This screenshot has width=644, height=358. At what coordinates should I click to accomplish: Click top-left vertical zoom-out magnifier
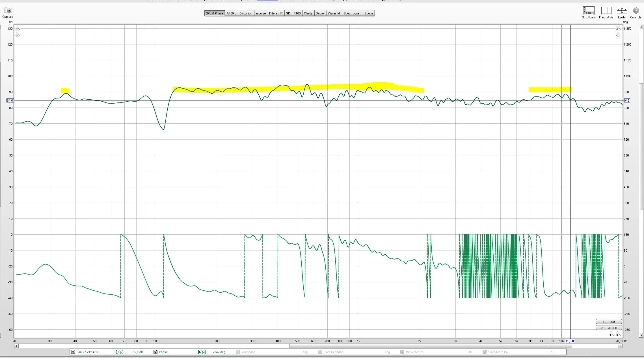pyautogui.click(x=18, y=35)
